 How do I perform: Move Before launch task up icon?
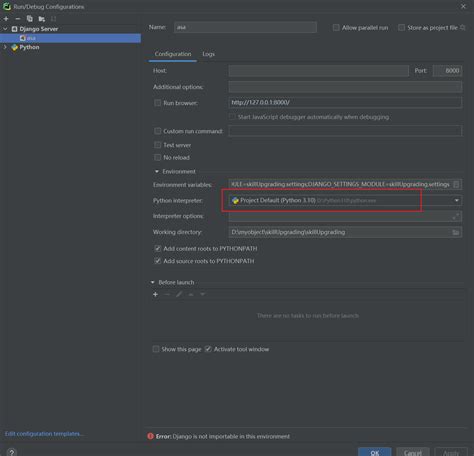[x=191, y=294]
